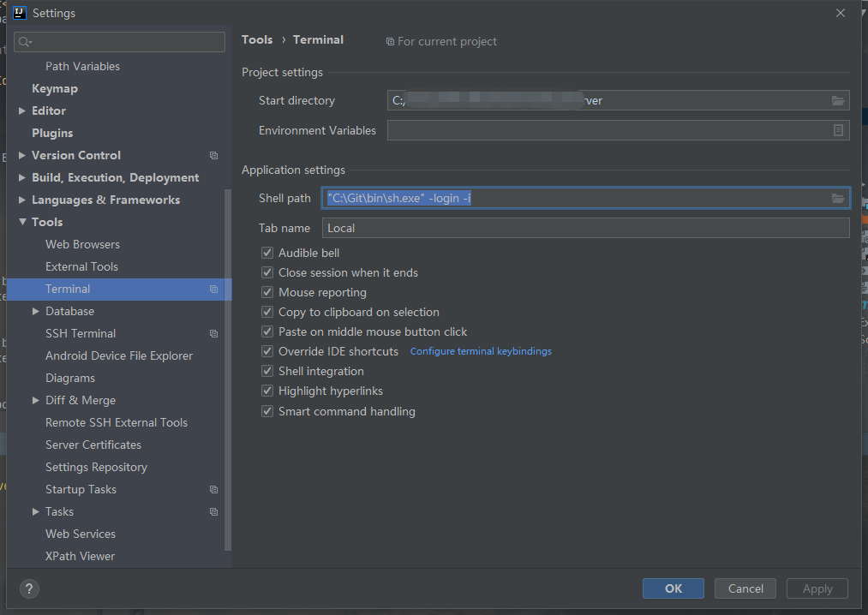Disable Highlight hyperlinks option

(x=267, y=391)
